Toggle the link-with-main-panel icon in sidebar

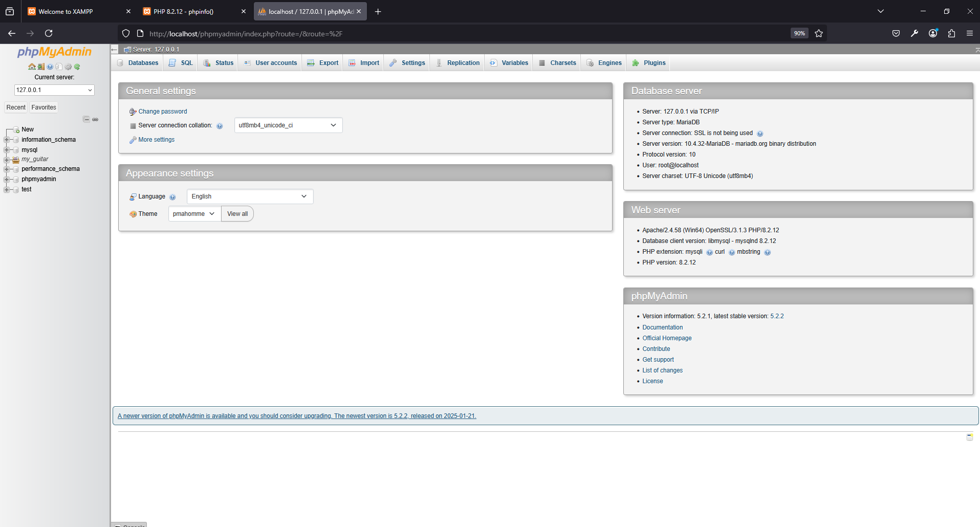[x=95, y=119]
